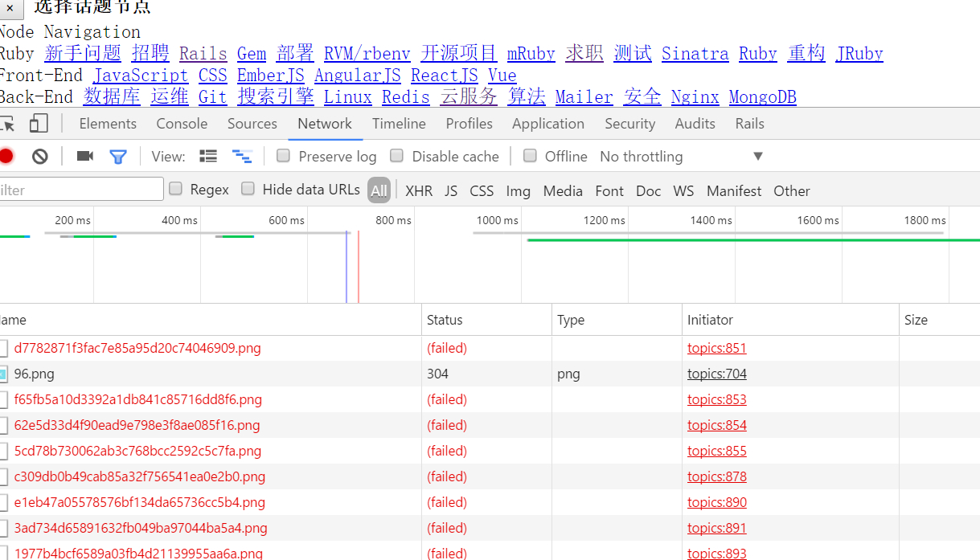Screen dimensions: 980x560
Task: Open the Console panel tab
Action: [182, 124]
